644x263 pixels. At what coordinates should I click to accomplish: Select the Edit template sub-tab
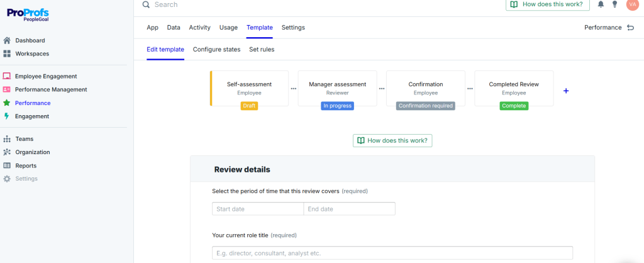pos(165,49)
